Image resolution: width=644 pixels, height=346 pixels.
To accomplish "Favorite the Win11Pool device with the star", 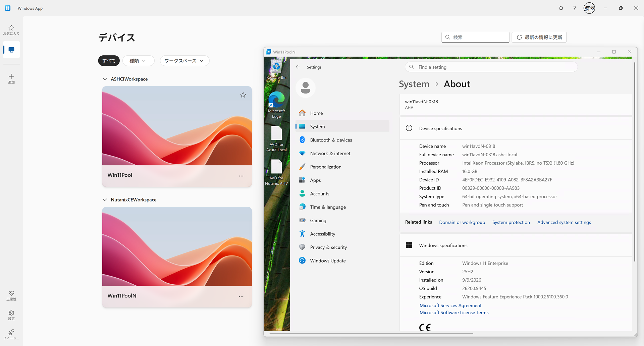I will coord(243,95).
